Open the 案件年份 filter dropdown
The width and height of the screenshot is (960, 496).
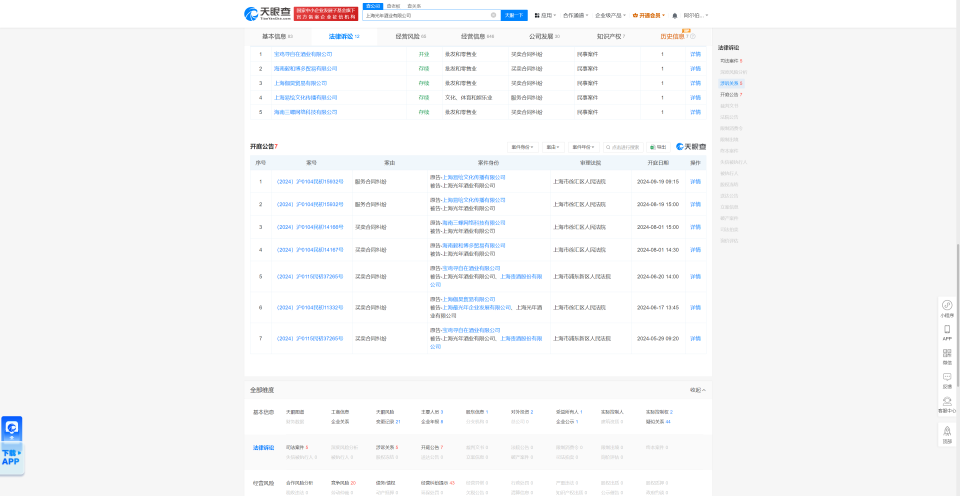(x=583, y=147)
